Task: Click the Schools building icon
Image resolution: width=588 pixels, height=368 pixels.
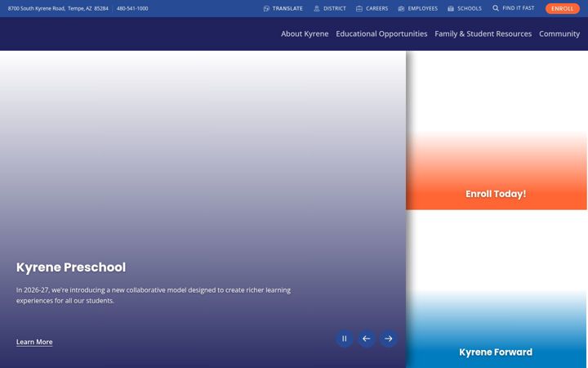Action: [x=451, y=8]
